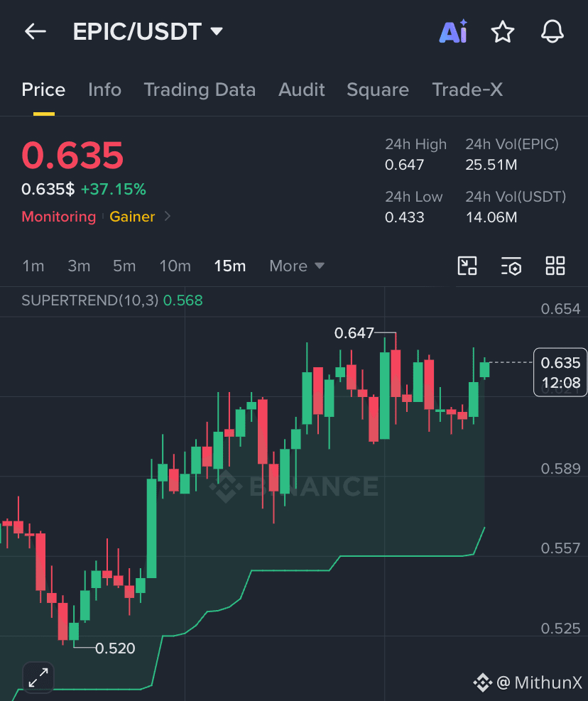Tap the 24h Vol(USDT) value 14.06M
The height and width of the screenshot is (701, 588).
491,217
